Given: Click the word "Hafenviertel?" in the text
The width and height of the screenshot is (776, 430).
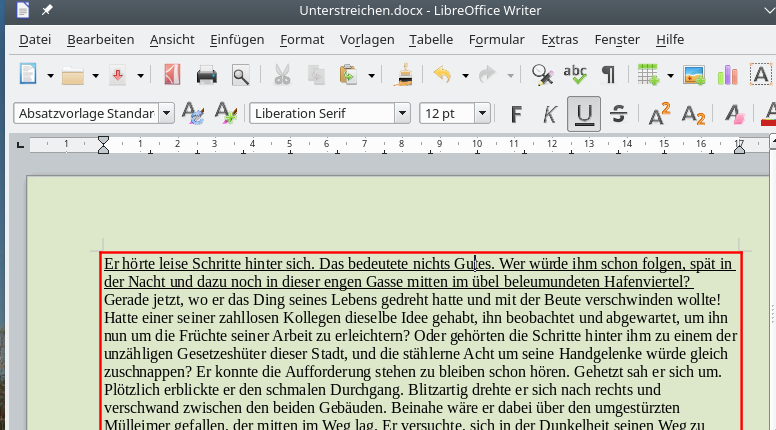Looking at the screenshot, I should (x=647, y=282).
